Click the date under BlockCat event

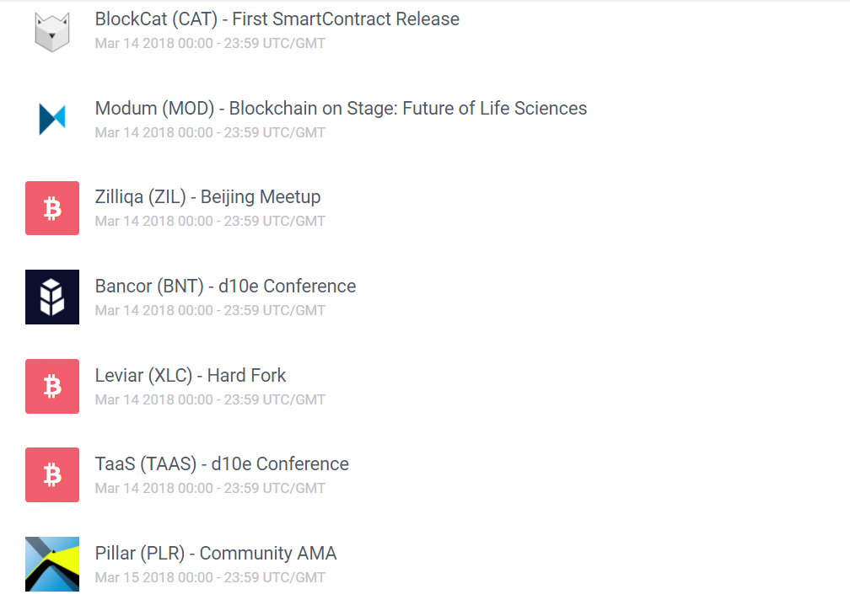[210, 43]
